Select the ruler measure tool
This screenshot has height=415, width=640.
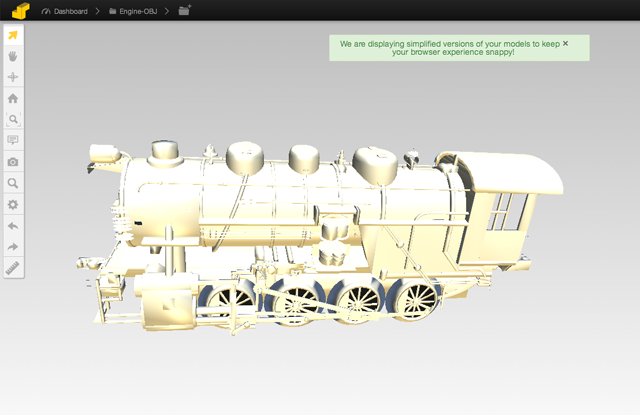[x=13, y=268]
